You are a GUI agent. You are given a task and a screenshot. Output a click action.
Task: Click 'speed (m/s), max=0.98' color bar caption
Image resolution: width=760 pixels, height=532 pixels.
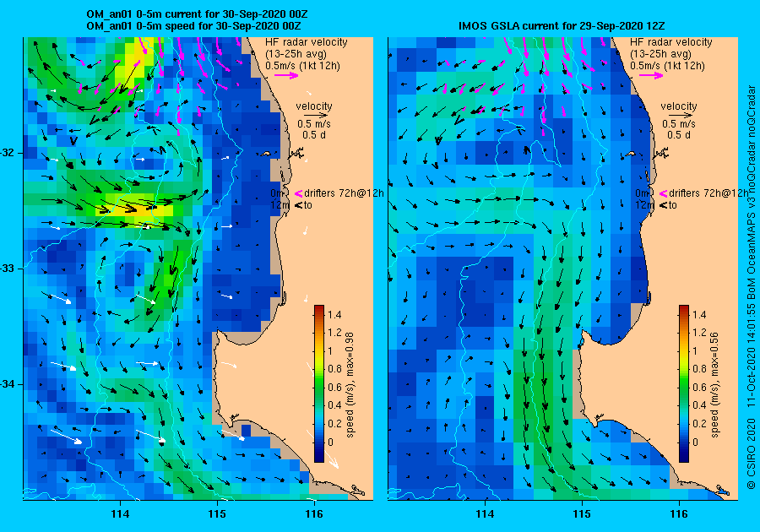coord(350,384)
